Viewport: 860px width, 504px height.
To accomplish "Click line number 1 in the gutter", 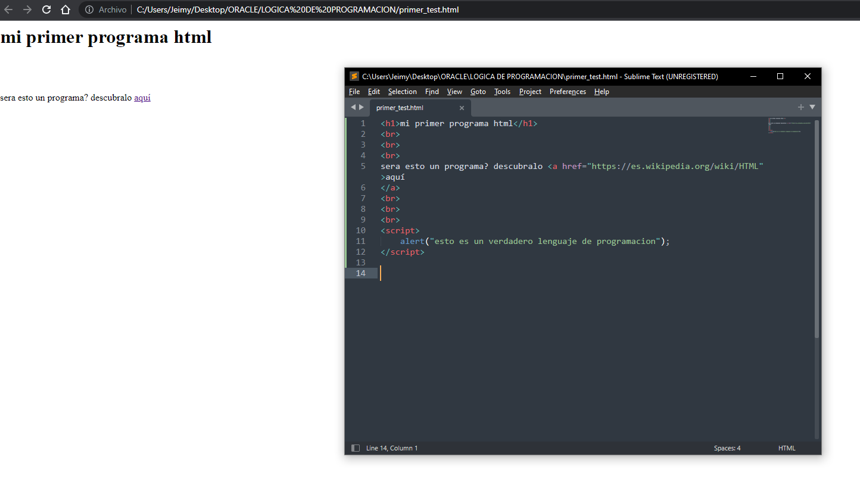I will click(x=363, y=123).
